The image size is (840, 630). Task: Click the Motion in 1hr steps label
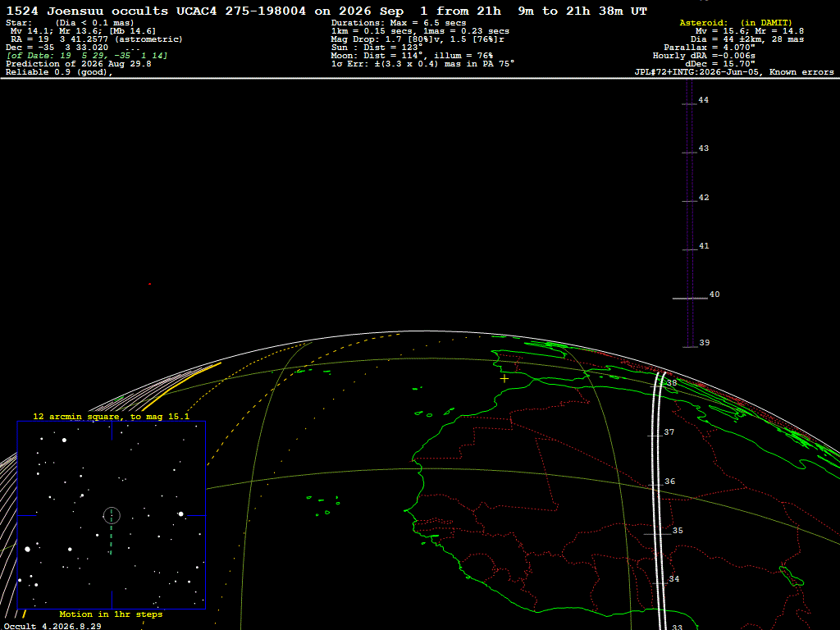(111, 614)
